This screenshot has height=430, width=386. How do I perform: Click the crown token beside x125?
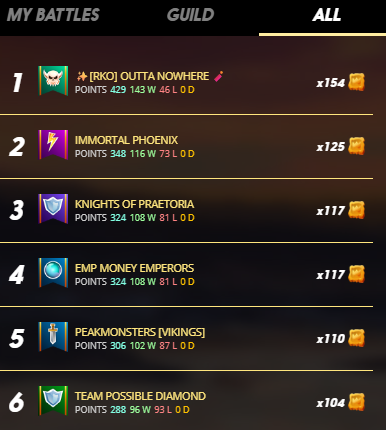356,146
